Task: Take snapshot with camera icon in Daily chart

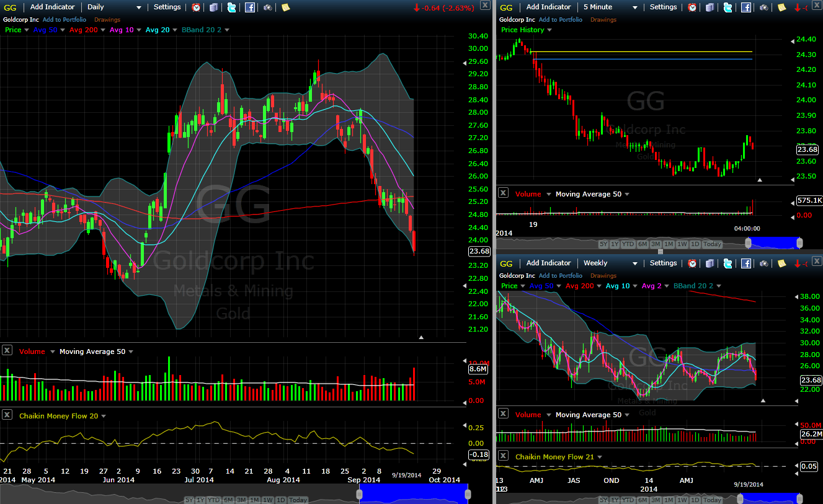Action: pos(267,7)
